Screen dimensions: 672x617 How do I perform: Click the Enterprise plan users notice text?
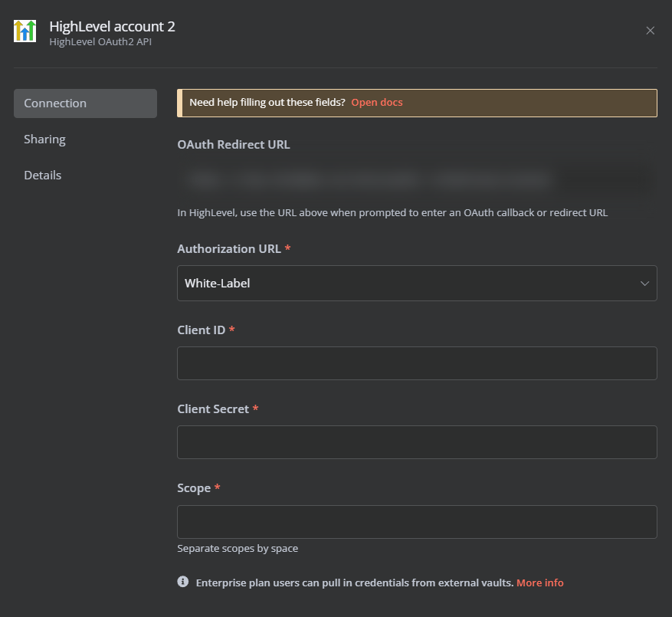(355, 583)
